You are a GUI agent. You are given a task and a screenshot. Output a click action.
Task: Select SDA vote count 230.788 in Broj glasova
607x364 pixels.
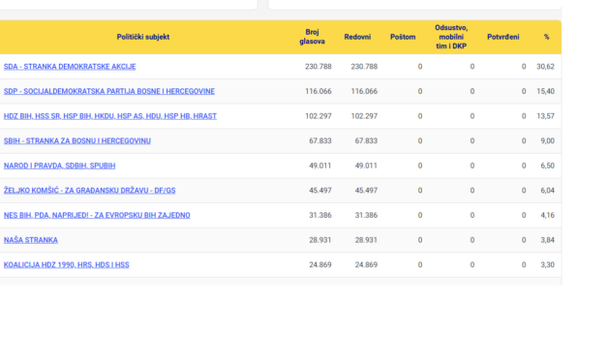[x=319, y=67]
